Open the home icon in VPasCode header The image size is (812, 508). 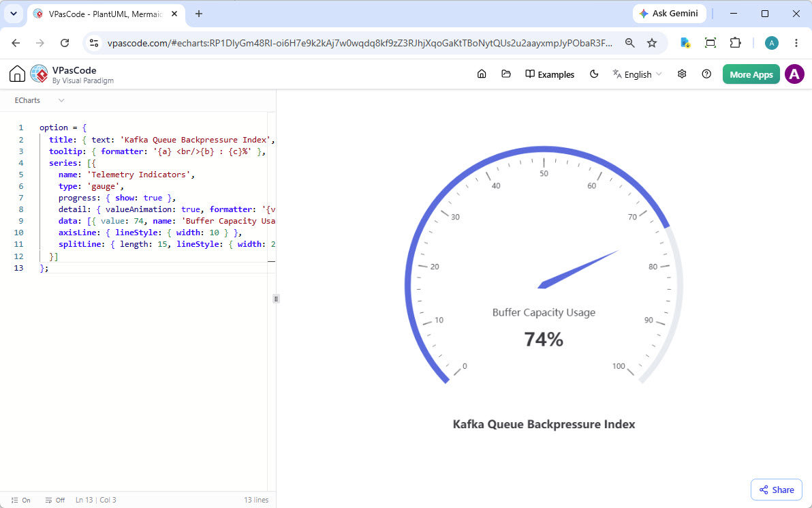[x=482, y=74]
